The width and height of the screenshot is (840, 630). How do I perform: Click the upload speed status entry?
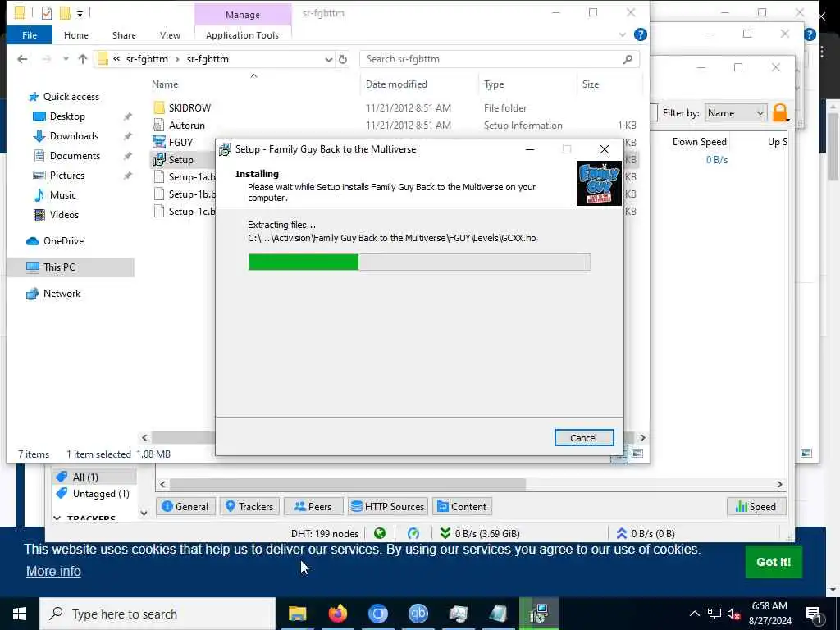point(646,533)
